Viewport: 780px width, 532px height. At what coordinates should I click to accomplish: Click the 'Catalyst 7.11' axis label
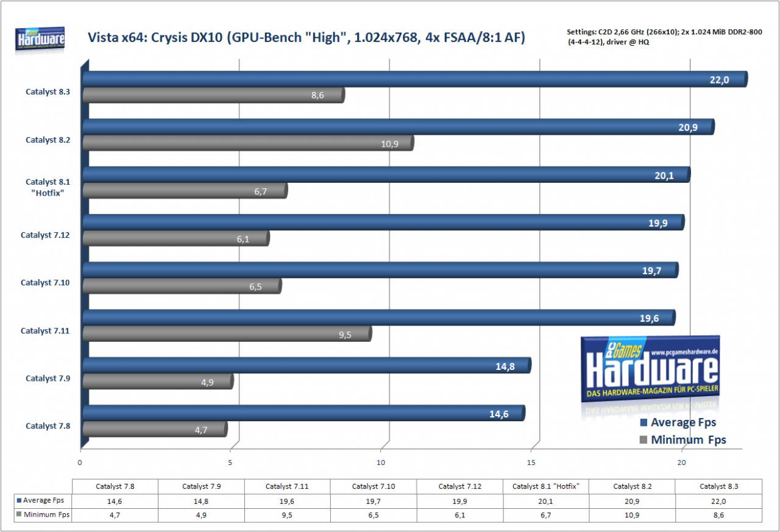46,330
